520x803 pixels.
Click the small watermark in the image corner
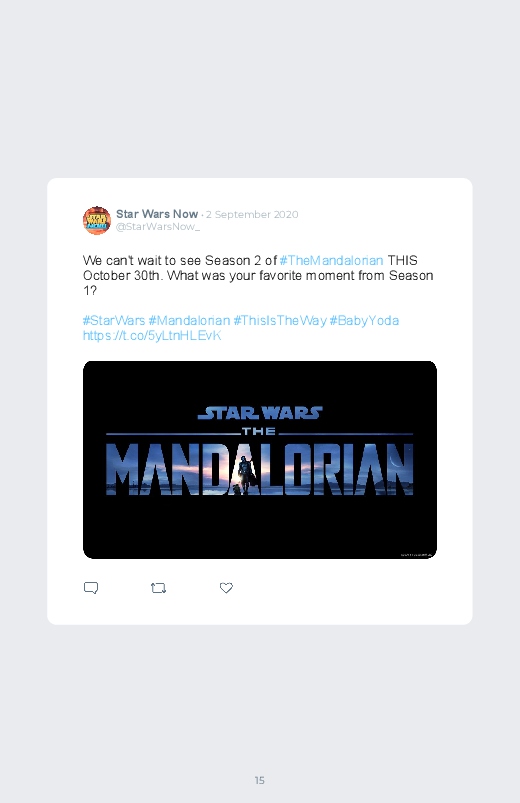coord(416,554)
